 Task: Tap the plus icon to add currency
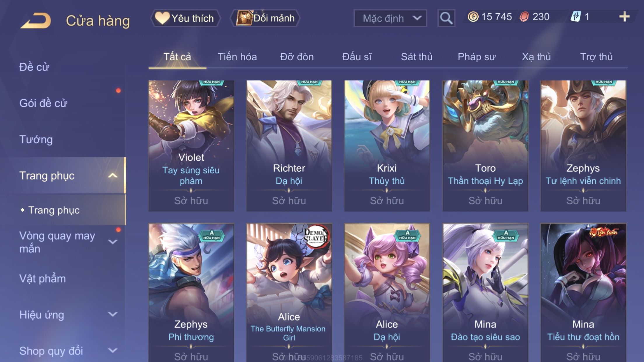[624, 17]
